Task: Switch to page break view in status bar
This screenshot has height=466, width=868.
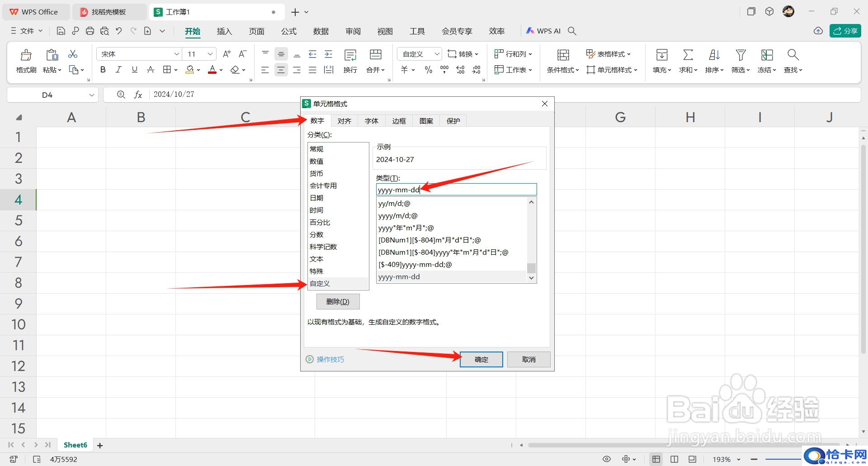Action: click(674, 459)
